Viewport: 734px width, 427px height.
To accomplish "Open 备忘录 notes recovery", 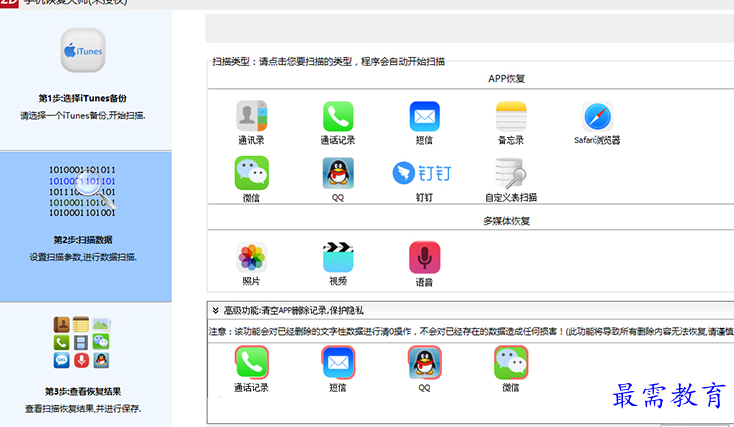I will point(511,116).
